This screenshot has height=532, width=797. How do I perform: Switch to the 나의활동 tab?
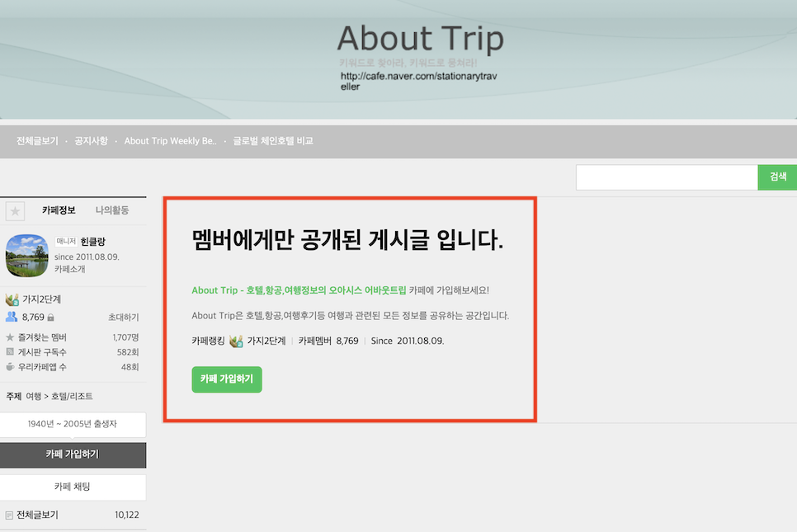(x=112, y=210)
